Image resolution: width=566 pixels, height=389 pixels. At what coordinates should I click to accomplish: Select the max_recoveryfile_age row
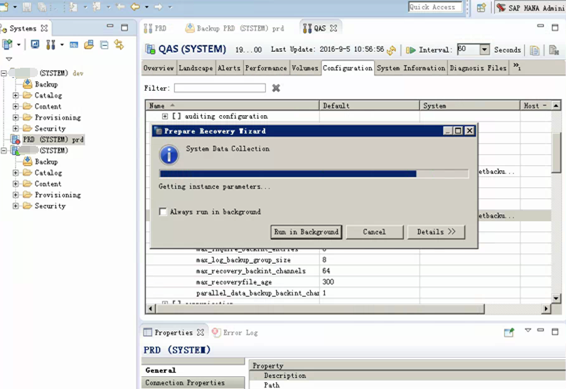[348, 282]
